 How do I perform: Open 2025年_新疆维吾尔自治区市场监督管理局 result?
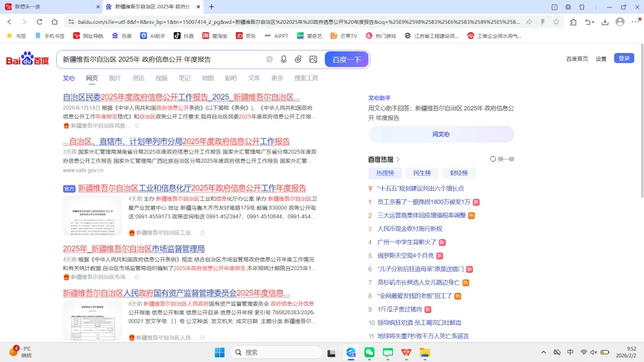(x=134, y=249)
